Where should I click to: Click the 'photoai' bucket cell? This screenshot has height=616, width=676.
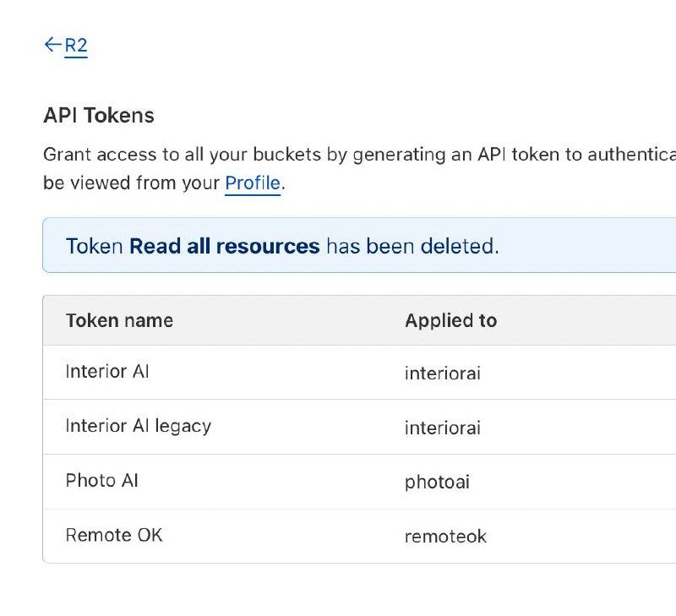[x=437, y=482]
